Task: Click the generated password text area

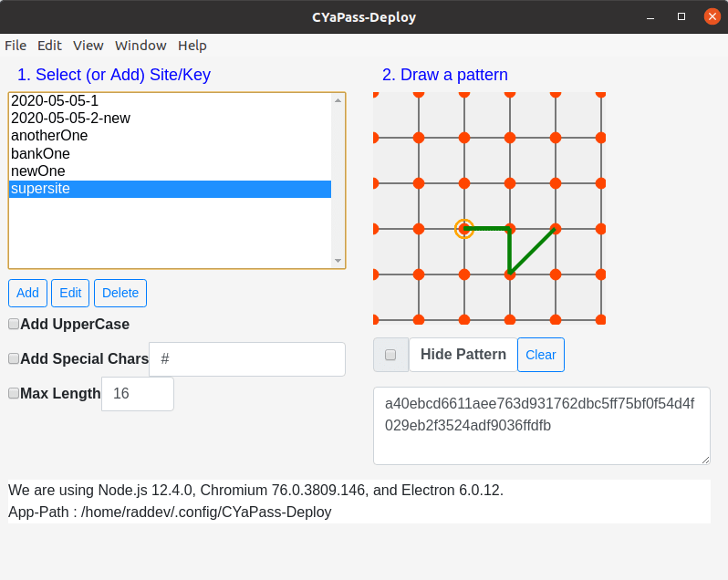Action: click(541, 426)
